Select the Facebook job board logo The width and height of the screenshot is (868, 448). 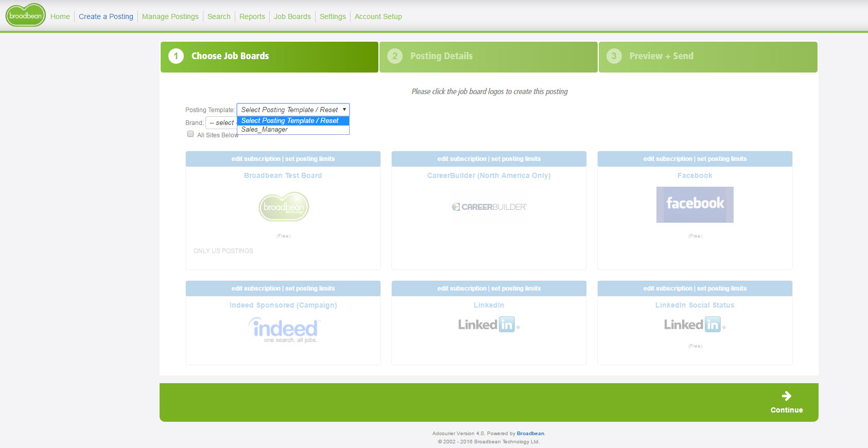click(x=695, y=205)
